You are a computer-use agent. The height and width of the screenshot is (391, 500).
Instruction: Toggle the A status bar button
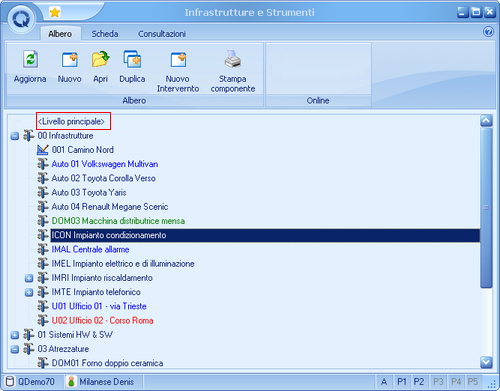[384, 382]
